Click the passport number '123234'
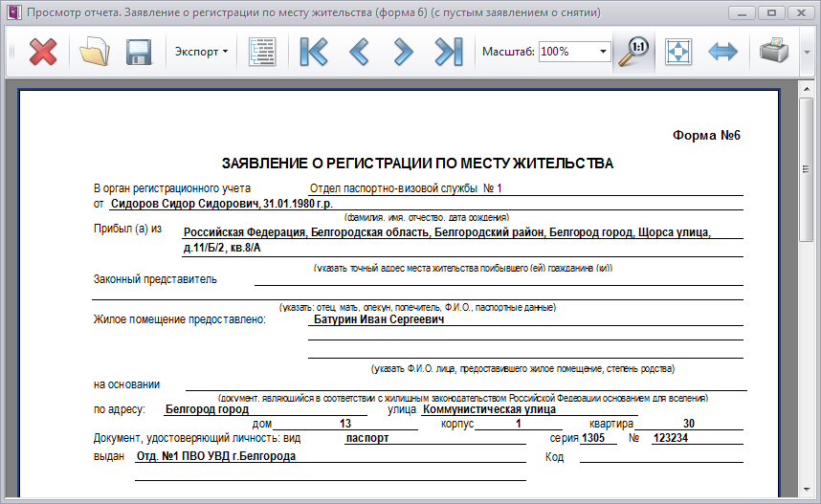Image resolution: width=821 pixels, height=504 pixels. pyautogui.click(x=671, y=438)
